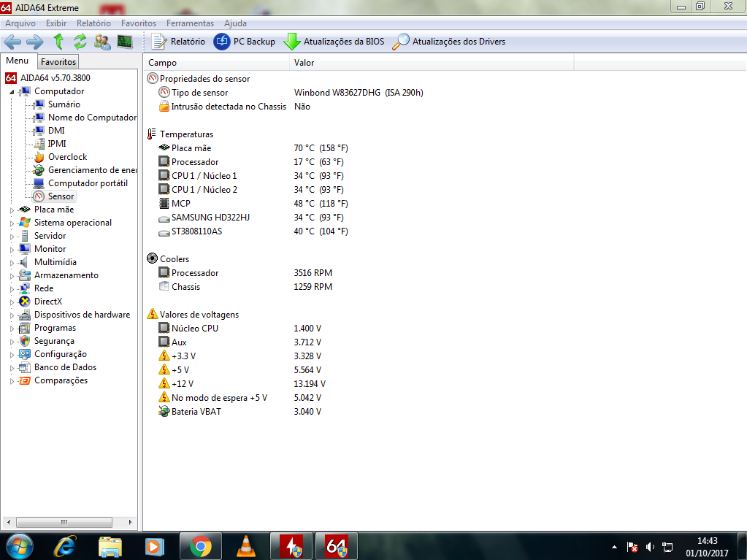Select the Chassis cooler row
Image resolution: width=747 pixels, height=560 pixels.
tap(245, 287)
